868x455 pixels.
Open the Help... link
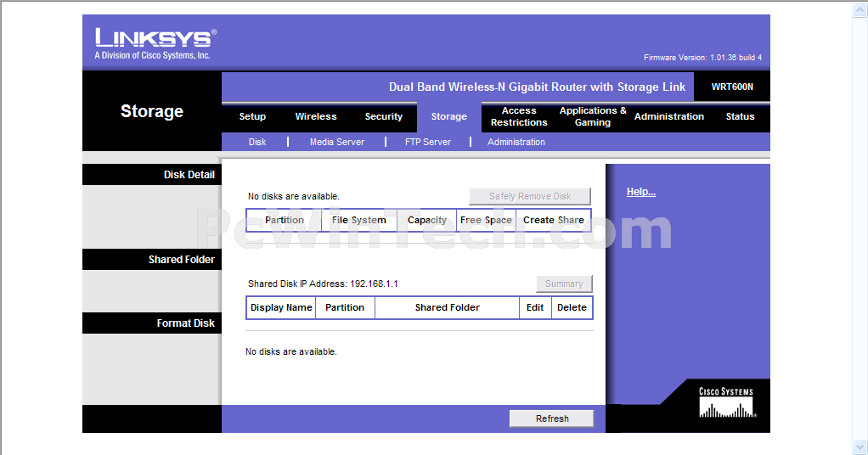pos(641,192)
